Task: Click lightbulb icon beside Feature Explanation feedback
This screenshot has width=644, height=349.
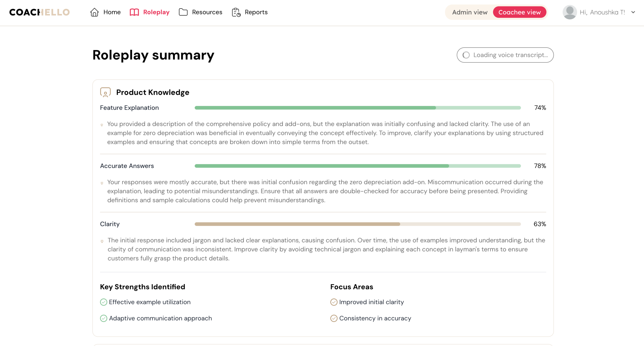Action: 102,125
